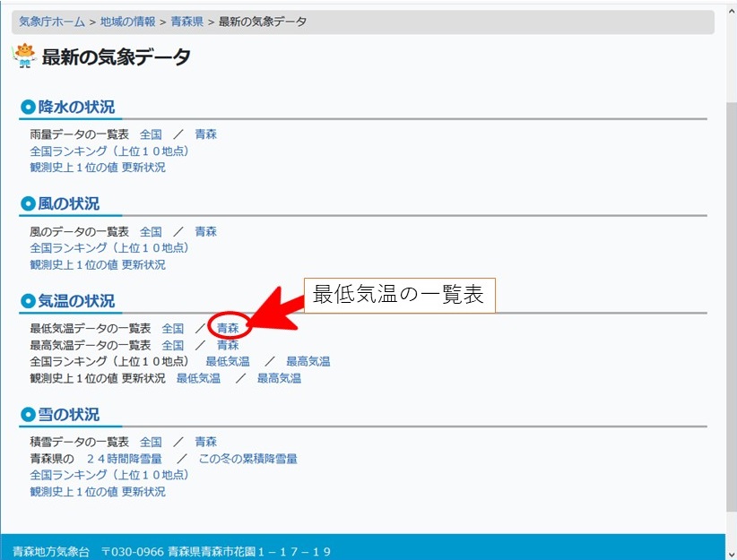The image size is (737, 560).
Task: Open 観測史上1位の値 更新状況 under 風の状況
Action: pyautogui.click(x=98, y=265)
